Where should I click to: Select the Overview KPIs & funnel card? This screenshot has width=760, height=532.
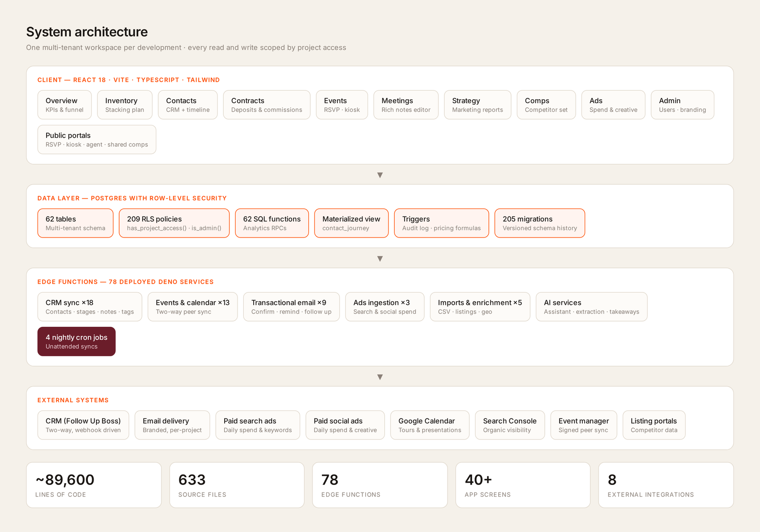[65, 105]
